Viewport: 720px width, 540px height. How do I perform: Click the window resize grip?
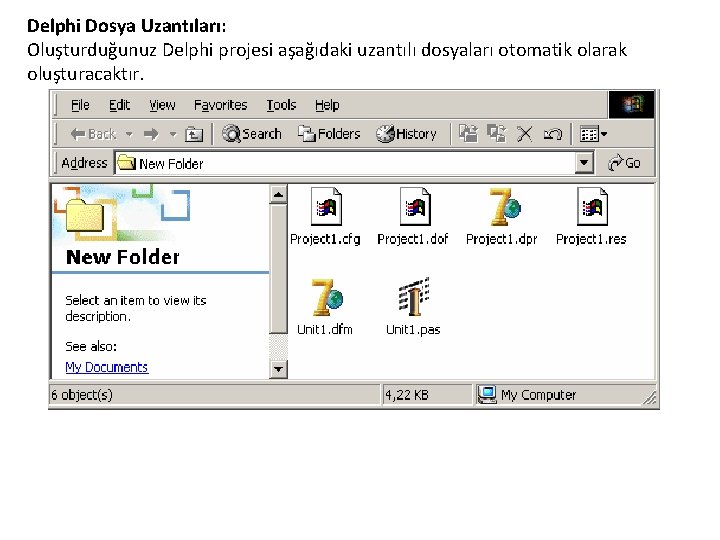point(649,398)
